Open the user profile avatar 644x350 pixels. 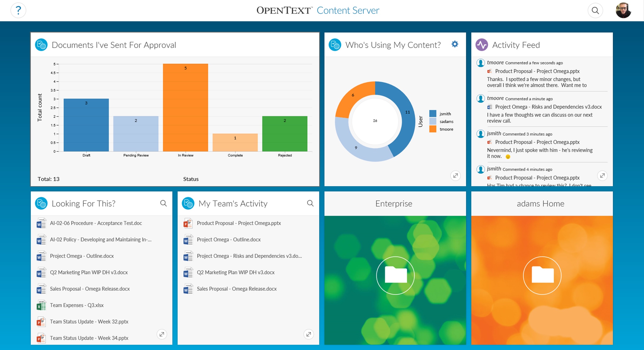(623, 11)
